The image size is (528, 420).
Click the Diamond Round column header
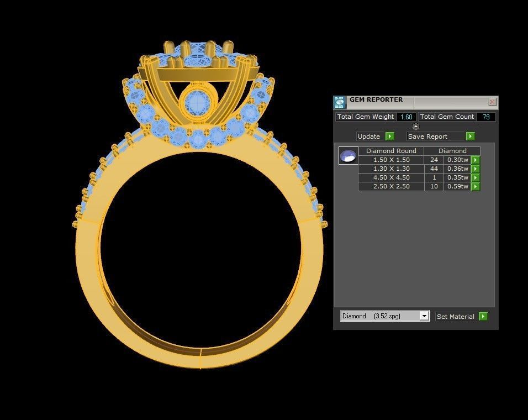click(x=391, y=151)
